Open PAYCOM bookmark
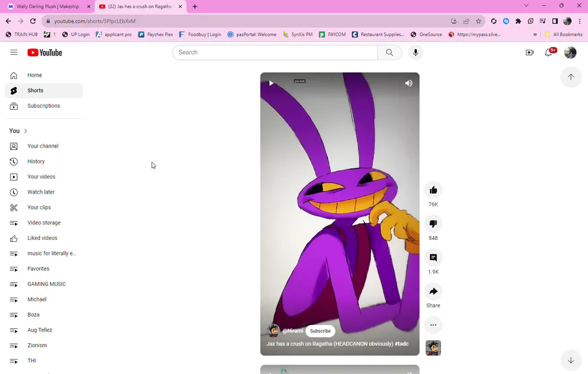 point(333,35)
